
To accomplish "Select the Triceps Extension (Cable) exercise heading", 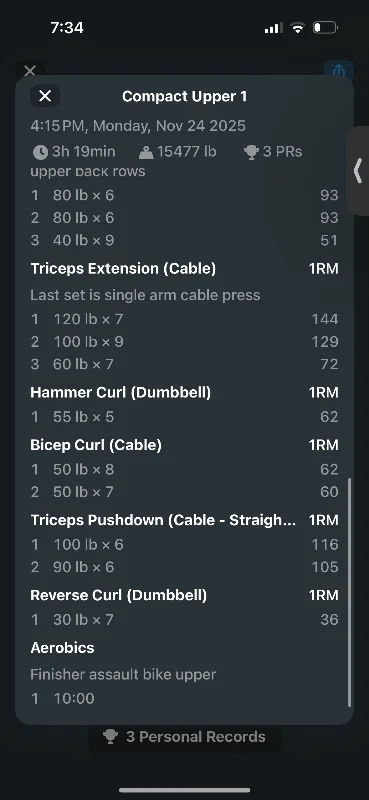I will [123, 268].
